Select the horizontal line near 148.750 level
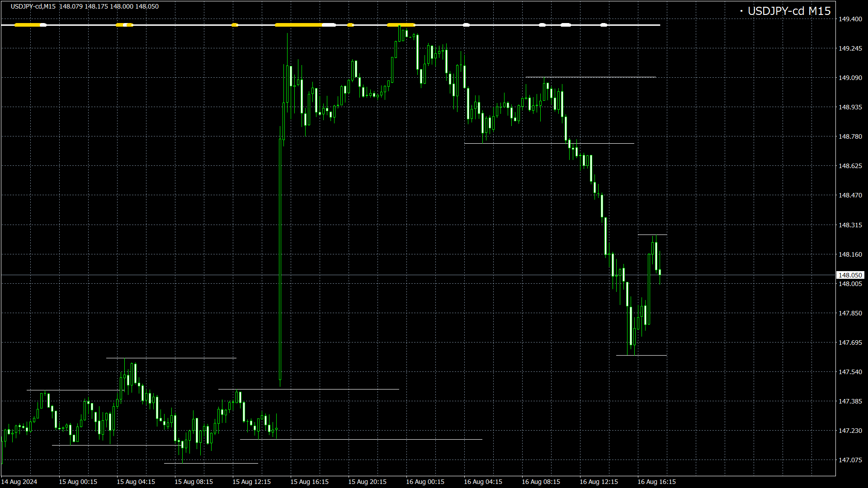 (520, 143)
